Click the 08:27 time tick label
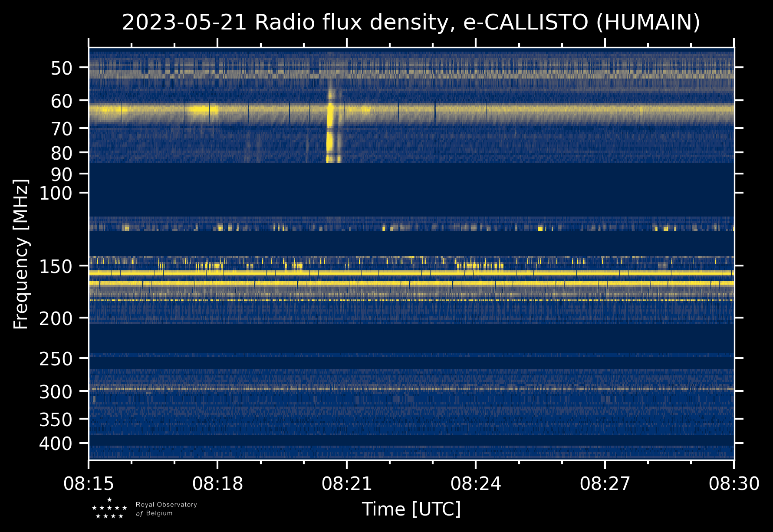This screenshot has width=773, height=532. click(x=605, y=483)
